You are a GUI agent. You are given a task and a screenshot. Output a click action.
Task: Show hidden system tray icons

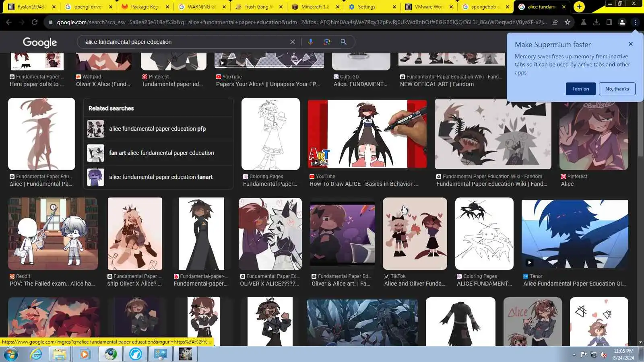(574, 354)
